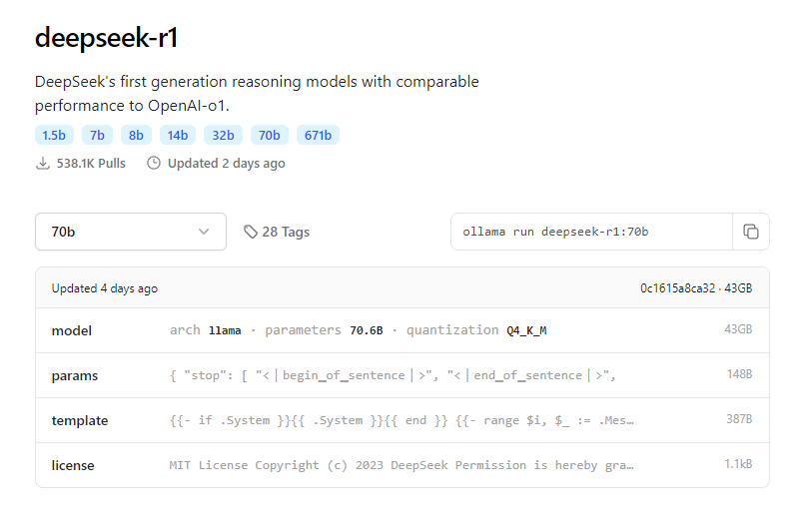801x532 pixels.
Task: Pick the 32b size badge
Action: 223,135
